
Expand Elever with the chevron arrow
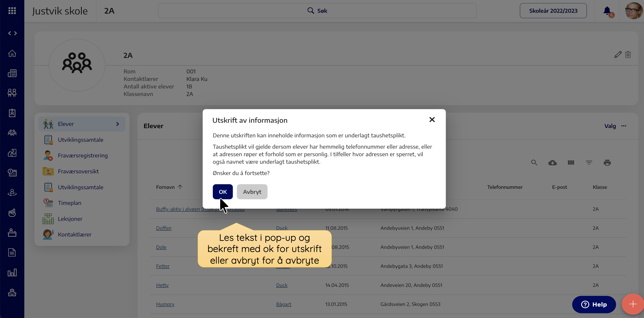(x=117, y=124)
